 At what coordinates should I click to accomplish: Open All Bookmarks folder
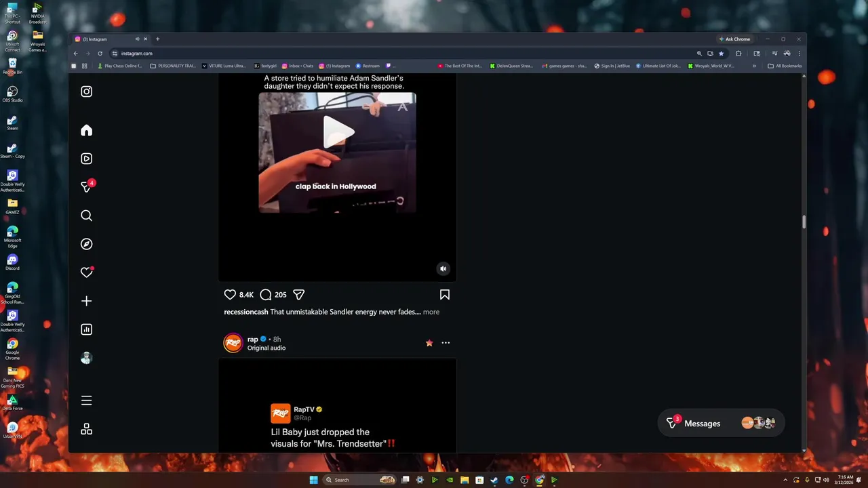(785, 66)
